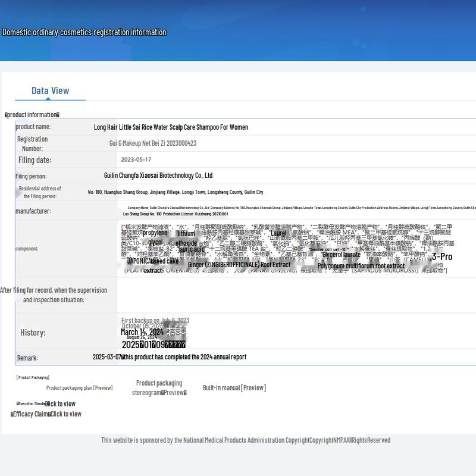Click filing person Guilin Changfa Xiaosai Biotechnology Co.

[158, 176]
